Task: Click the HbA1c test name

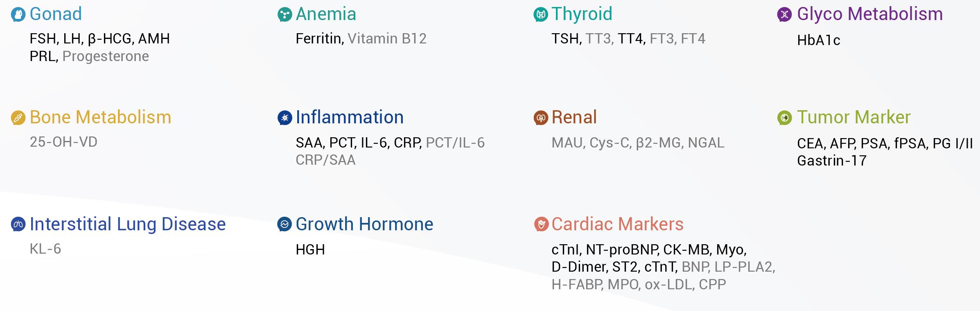Action: [x=818, y=40]
